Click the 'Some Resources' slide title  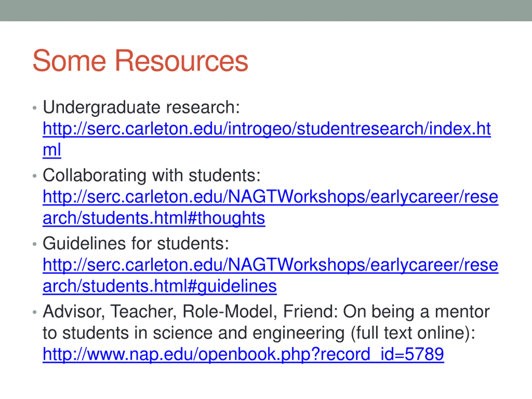pyautogui.click(x=140, y=60)
